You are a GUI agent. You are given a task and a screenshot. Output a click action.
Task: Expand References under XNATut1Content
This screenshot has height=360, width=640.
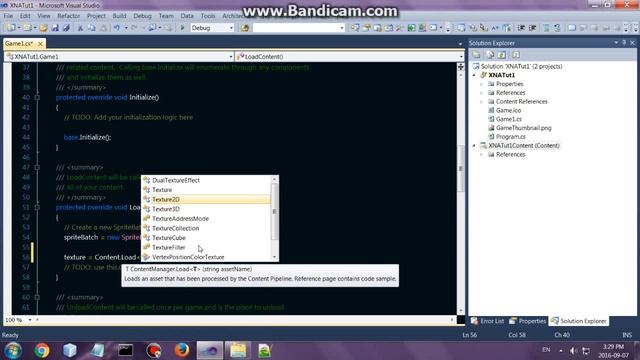(482, 155)
